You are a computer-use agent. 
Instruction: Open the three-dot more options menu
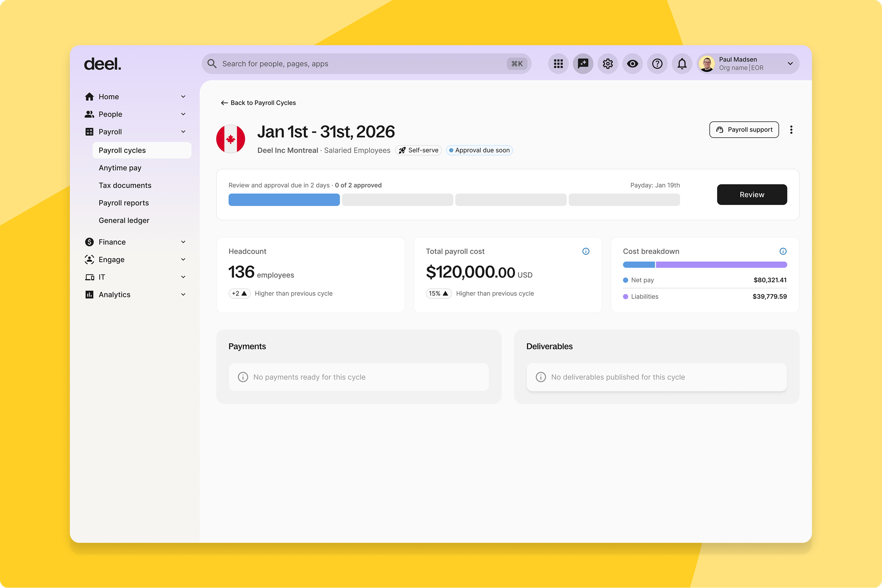coord(791,130)
